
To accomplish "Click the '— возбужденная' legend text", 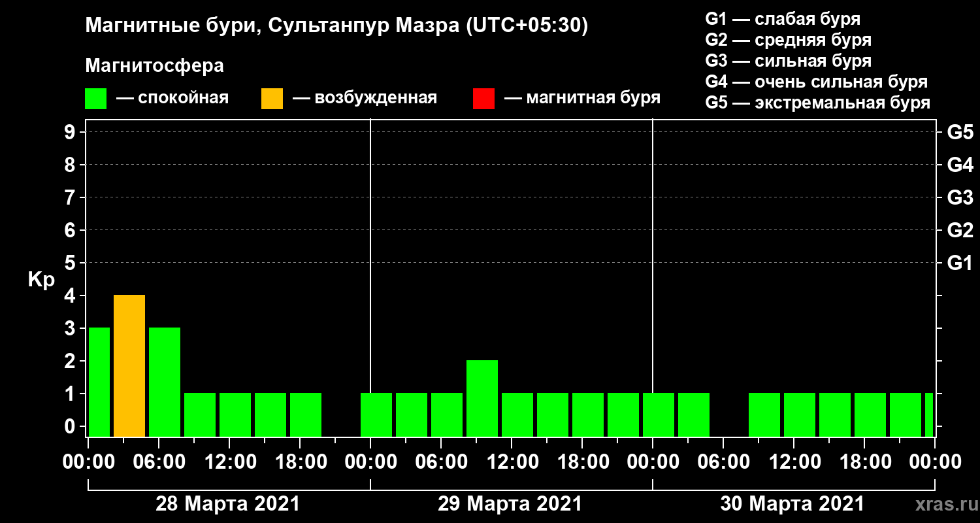I will (365, 98).
